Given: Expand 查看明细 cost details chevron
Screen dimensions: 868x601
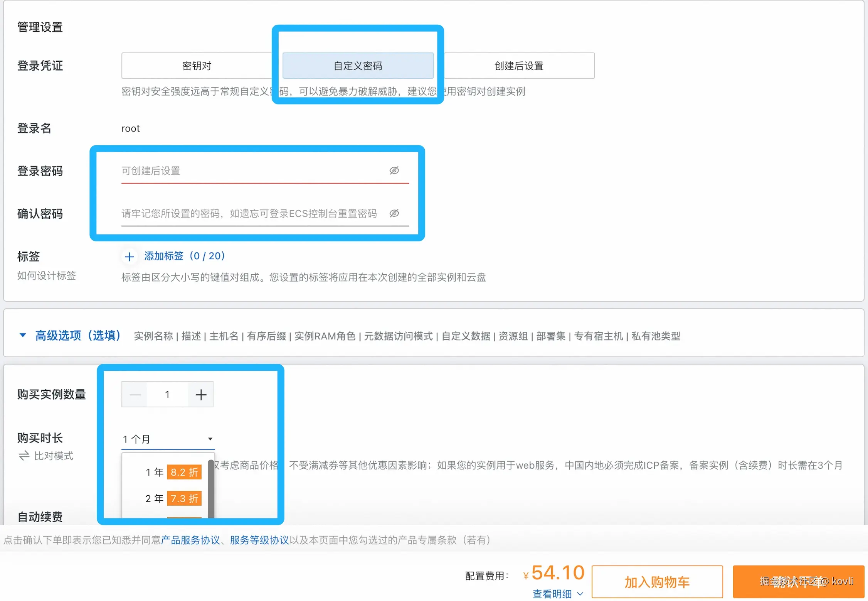Looking at the screenshot, I should [580, 594].
